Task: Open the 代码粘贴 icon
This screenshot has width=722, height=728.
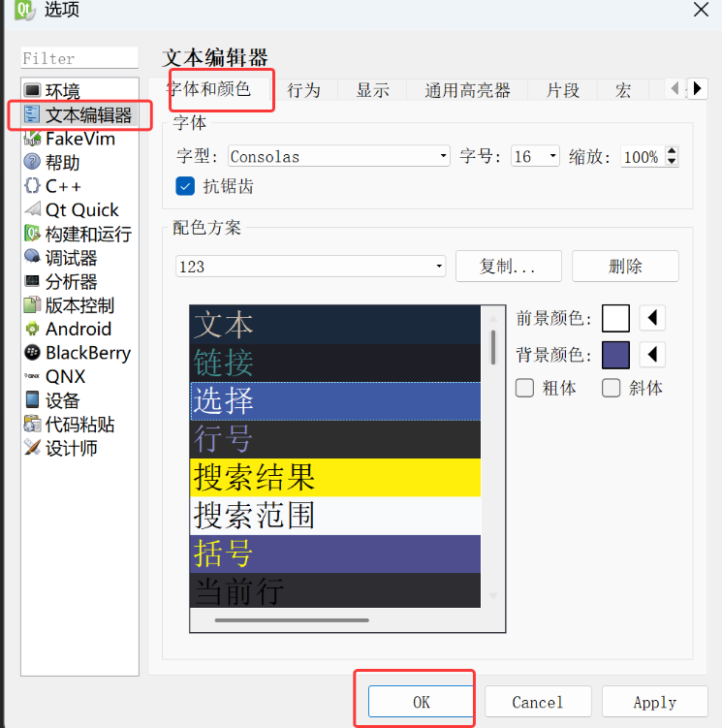Action: click(32, 424)
